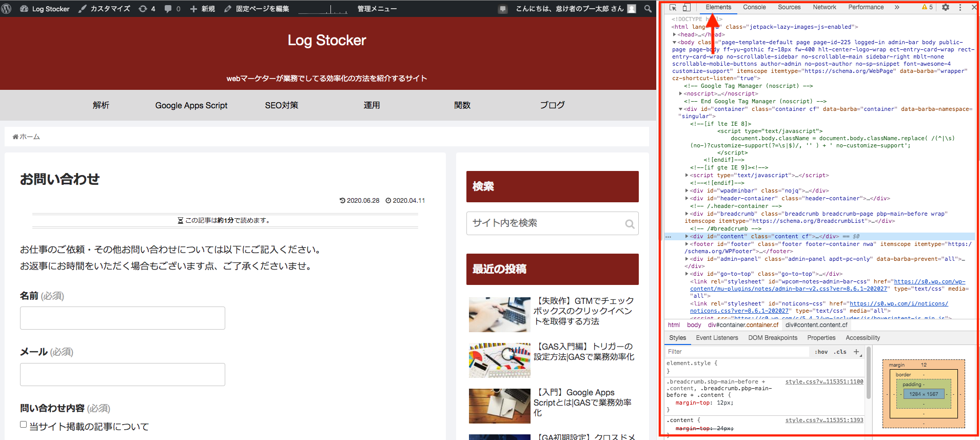Expand the div#header-container node

(x=687, y=198)
